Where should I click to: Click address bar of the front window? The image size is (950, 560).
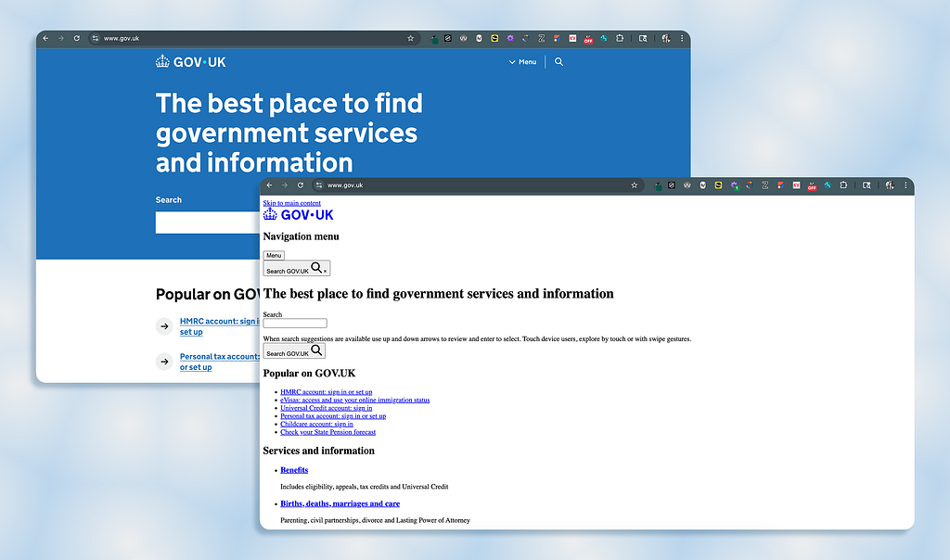pyautogui.click(x=478, y=185)
